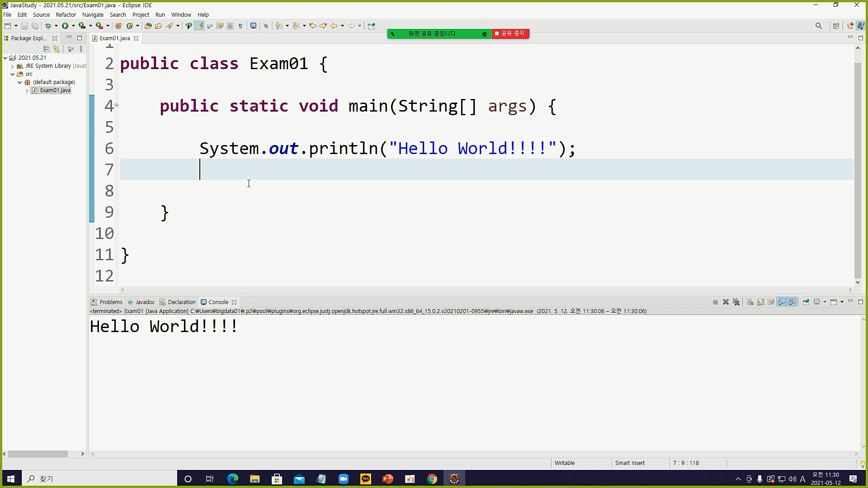Open the Run button dropdown arrow
Image resolution: width=868 pixels, height=488 pixels.
click(73, 26)
